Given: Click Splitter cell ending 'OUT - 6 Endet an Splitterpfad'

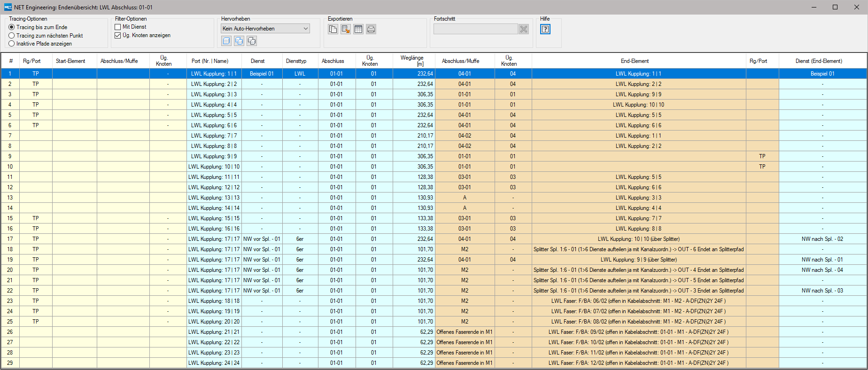Looking at the screenshot, I should (x=638, y=249).
